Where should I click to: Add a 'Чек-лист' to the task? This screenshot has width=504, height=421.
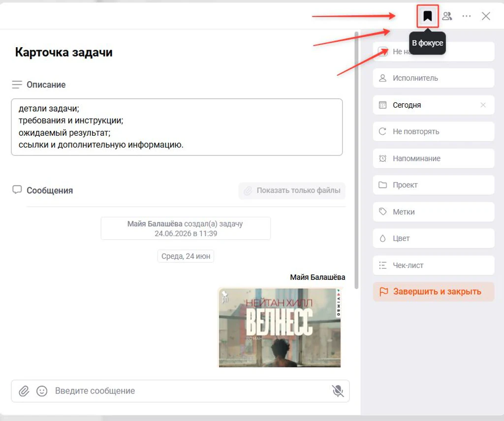tap(433, 265)
